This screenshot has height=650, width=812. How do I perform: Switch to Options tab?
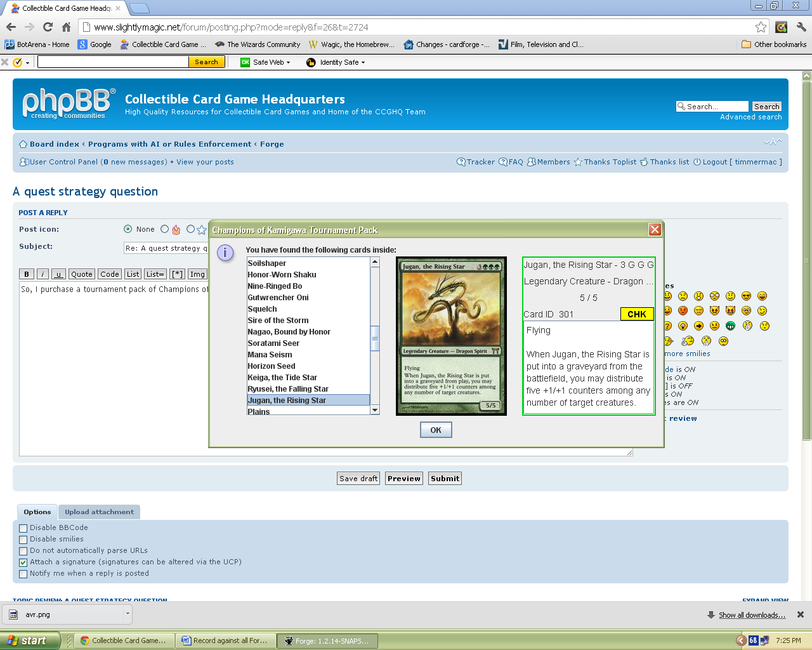(37, 512)
